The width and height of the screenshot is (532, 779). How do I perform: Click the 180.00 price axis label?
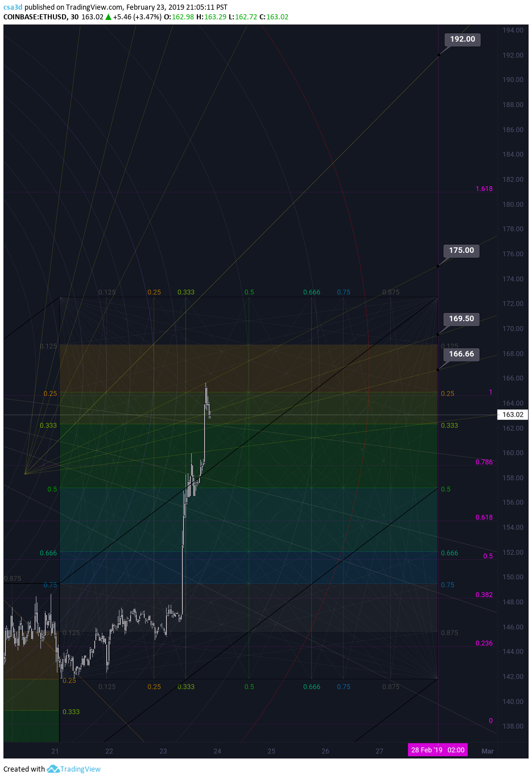[x=513, y=205]
